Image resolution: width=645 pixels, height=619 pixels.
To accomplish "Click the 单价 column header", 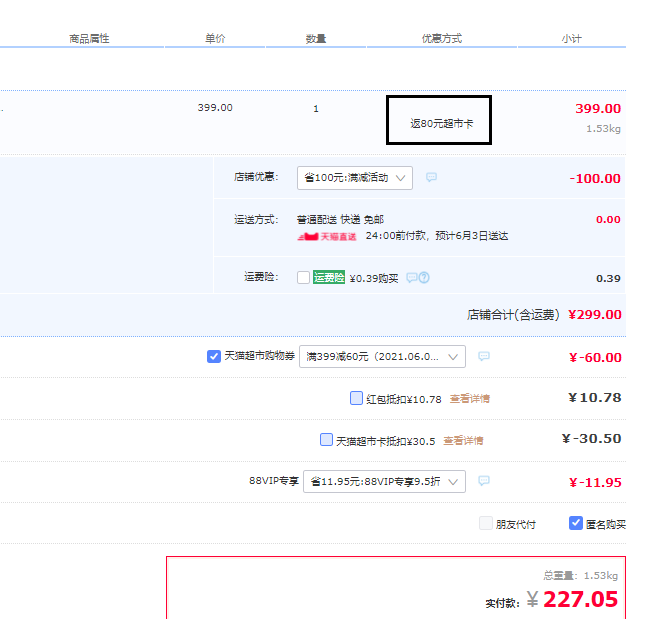I will (215, 39).
